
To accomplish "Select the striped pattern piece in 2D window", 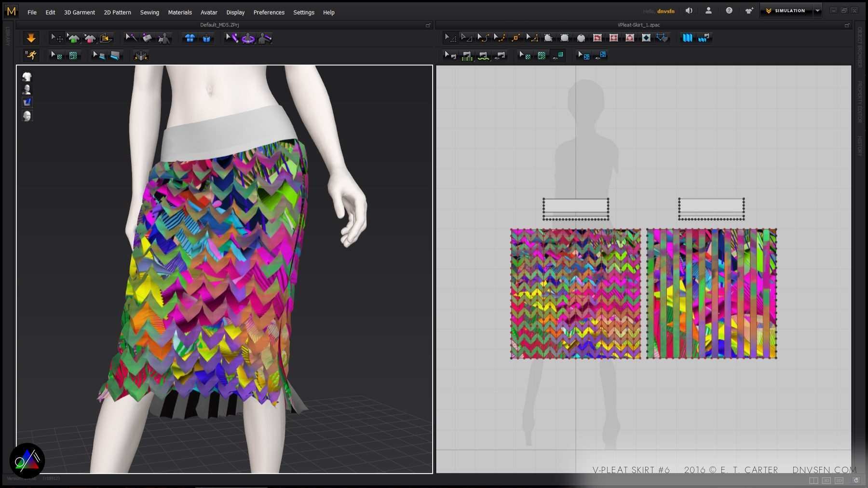I will click(x=711, y=294).
